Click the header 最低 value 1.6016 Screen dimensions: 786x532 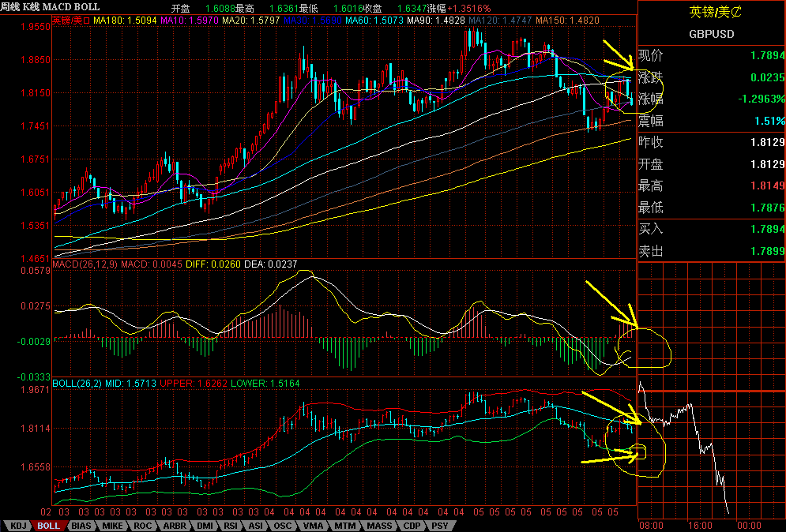(x=348, y=9)
